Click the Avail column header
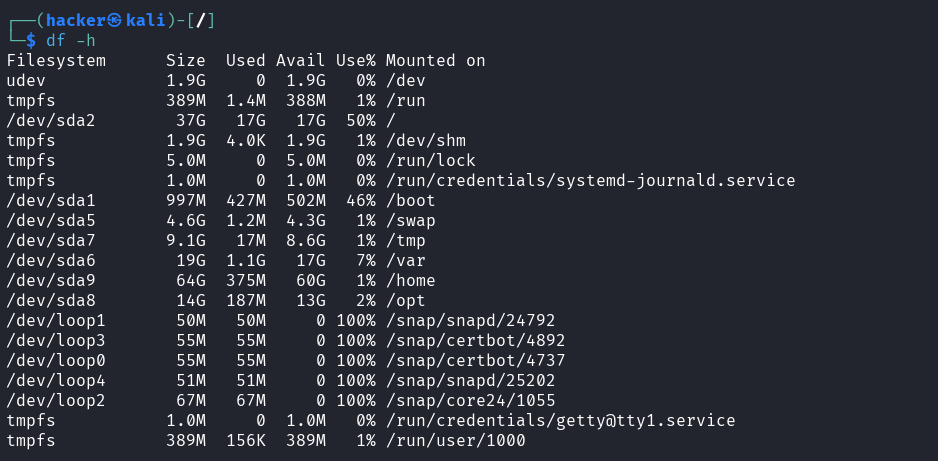Viewport: 938px width, 461px height. pyautogui.click(x=300, y=61)
